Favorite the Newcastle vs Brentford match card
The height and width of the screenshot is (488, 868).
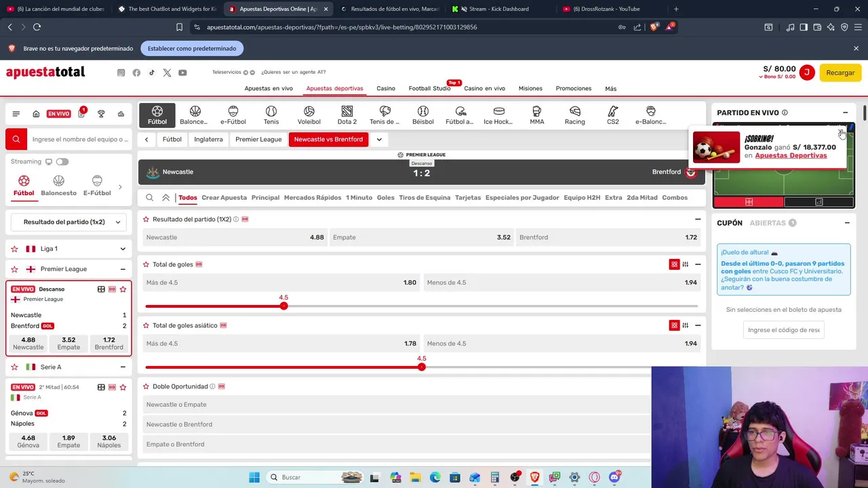click(123, 289)
